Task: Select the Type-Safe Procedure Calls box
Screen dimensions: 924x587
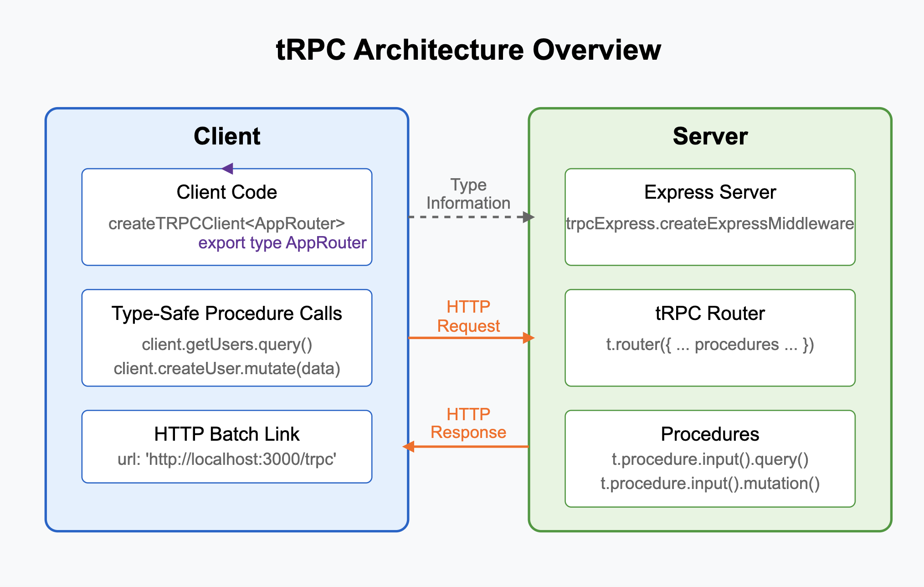Action: click(226, 337)
